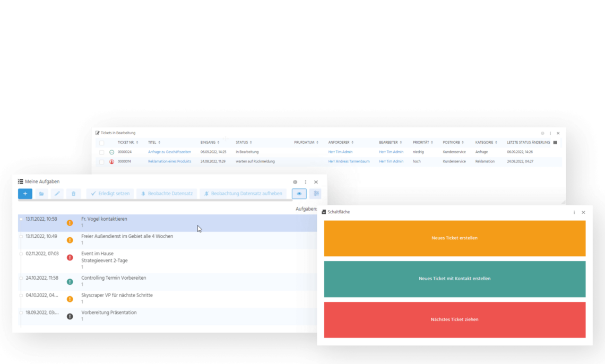Click the green status icon on Controlling Termin Vorbereiten
The width and height of the screenshot is (605, 364).
[x=70, y=281]
